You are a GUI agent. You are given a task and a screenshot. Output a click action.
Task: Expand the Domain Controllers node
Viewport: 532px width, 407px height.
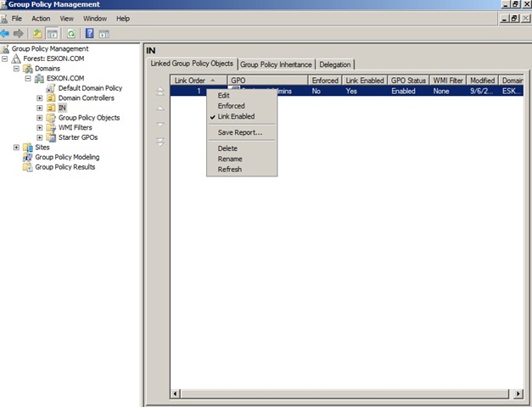tap(39, 98)
